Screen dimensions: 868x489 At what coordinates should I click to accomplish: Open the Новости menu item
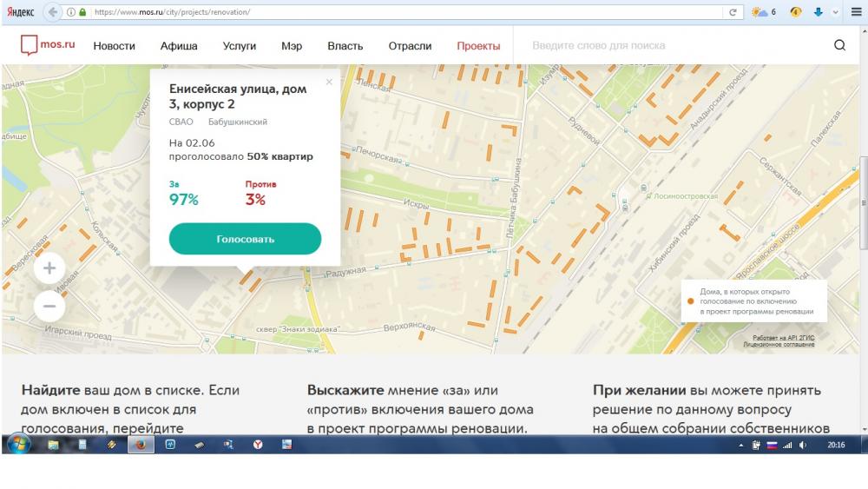pyautogui.click(x=115, y=46)
